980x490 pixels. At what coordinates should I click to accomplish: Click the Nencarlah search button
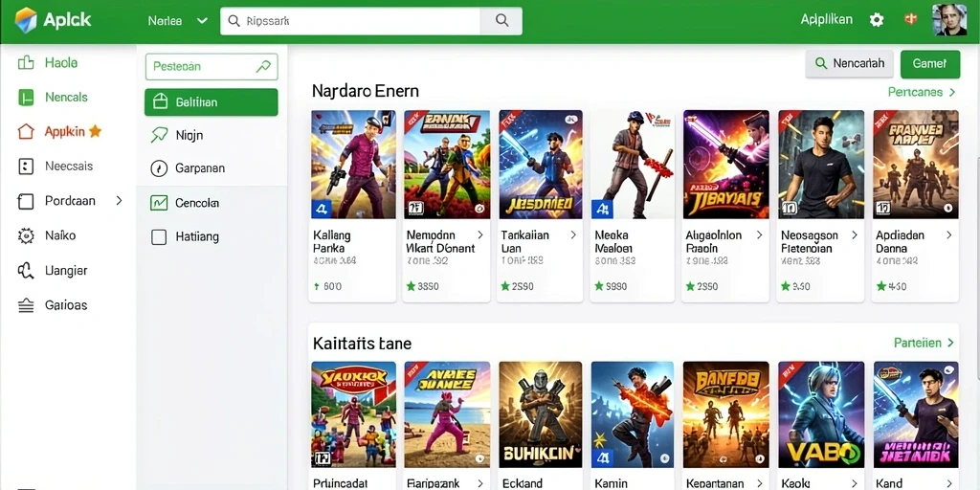click(849, 64)
